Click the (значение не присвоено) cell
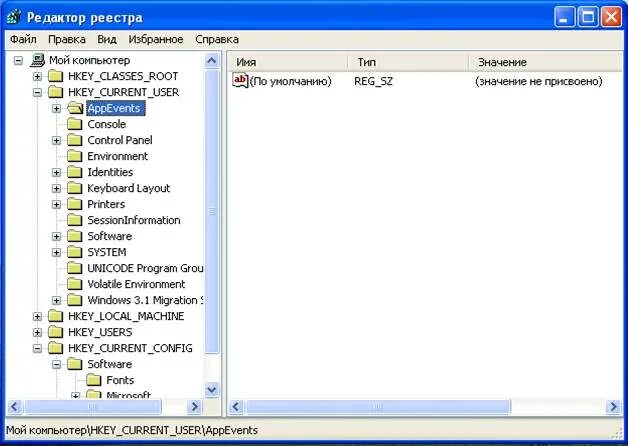The height and width of the screenshot is (446, 628). [539, 81]
